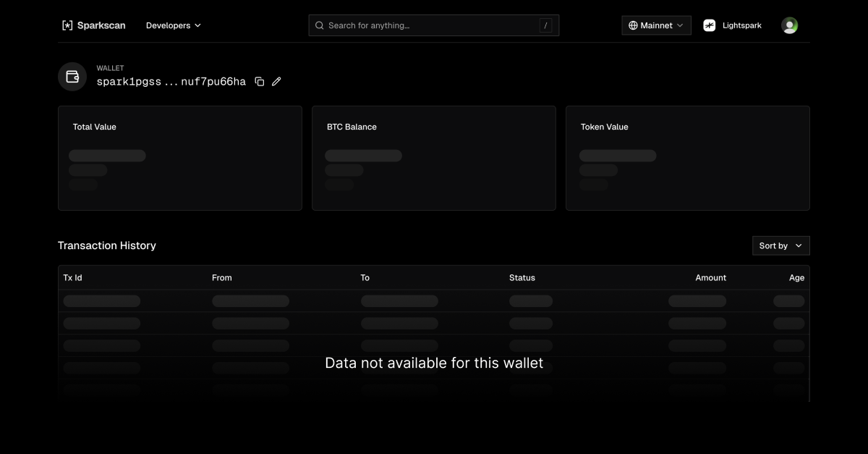Click the magnifier search icon

319,25
